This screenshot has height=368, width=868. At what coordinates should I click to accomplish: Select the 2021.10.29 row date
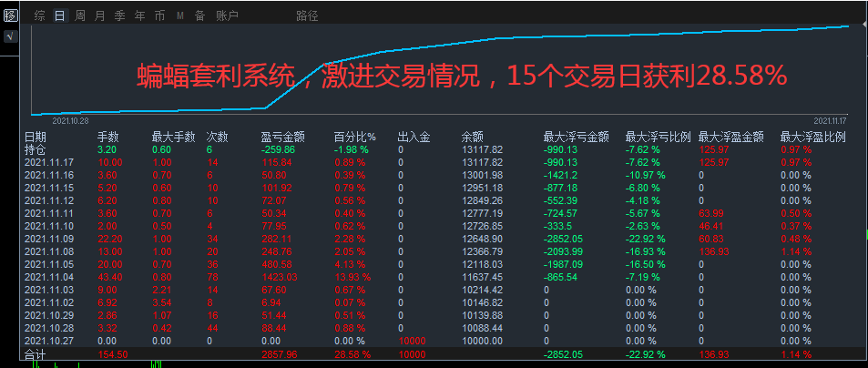click(47, 315)
